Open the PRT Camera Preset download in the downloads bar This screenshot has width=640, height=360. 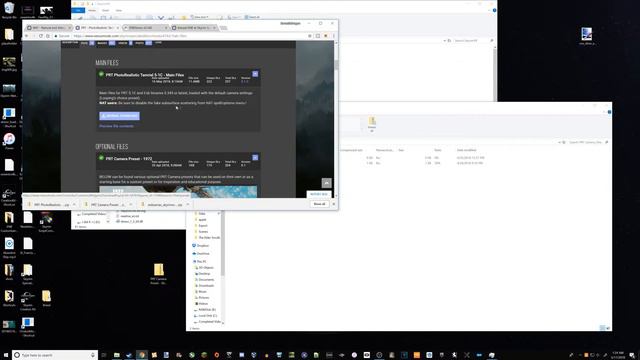click(105, 204)
